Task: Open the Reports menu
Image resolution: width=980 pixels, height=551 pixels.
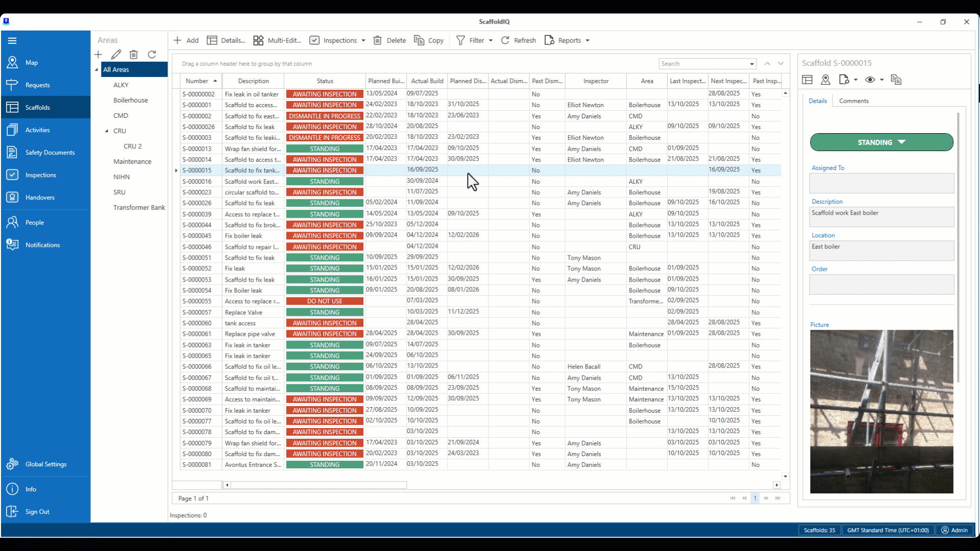Action: click(x=567, y=40)
